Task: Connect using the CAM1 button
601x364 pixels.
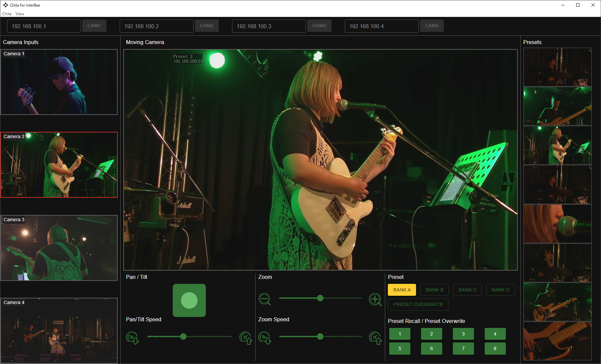Action: [94, 26]
